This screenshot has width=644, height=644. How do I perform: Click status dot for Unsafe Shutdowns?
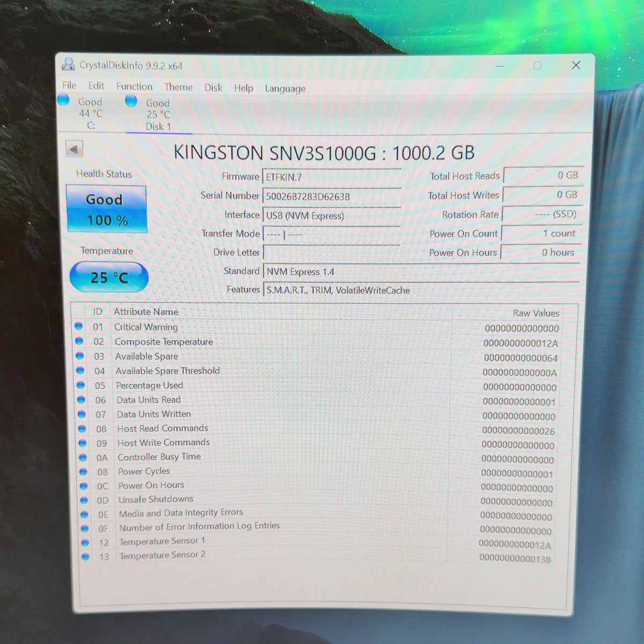click(84, 500)
